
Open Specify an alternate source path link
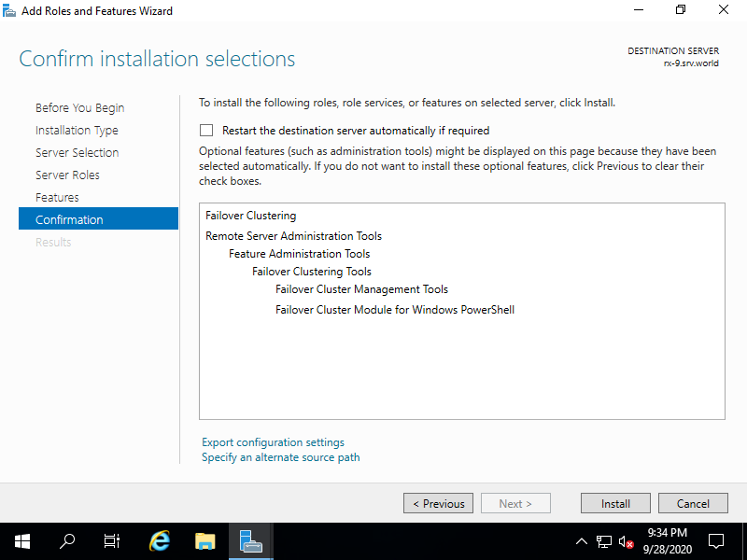[281, 457]
